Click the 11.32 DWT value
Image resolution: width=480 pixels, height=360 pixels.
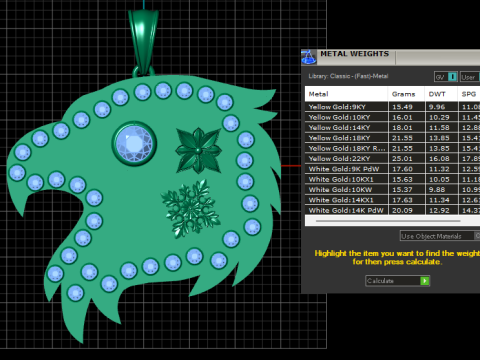[x=439, y=169]
